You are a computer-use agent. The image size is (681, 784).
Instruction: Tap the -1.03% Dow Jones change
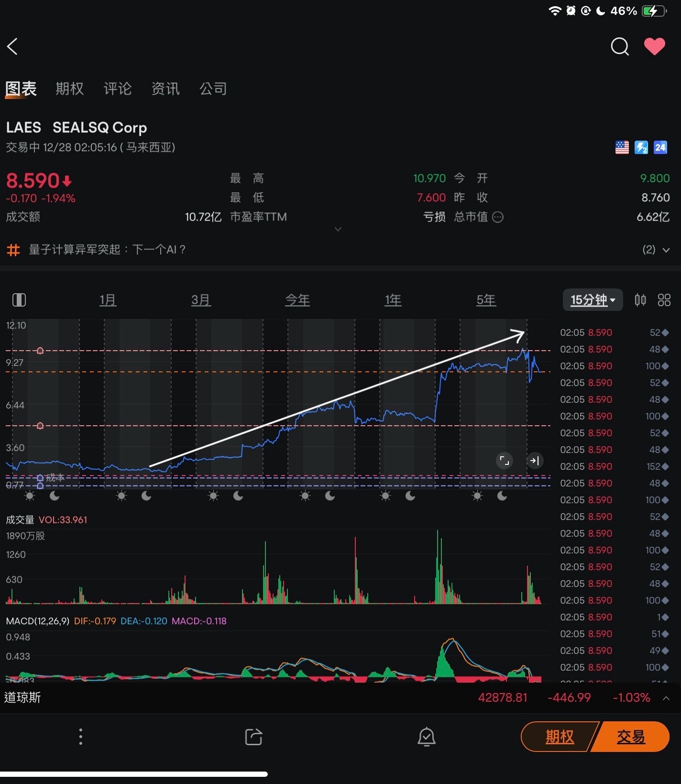pyautogui.click(x=631, y=697)
